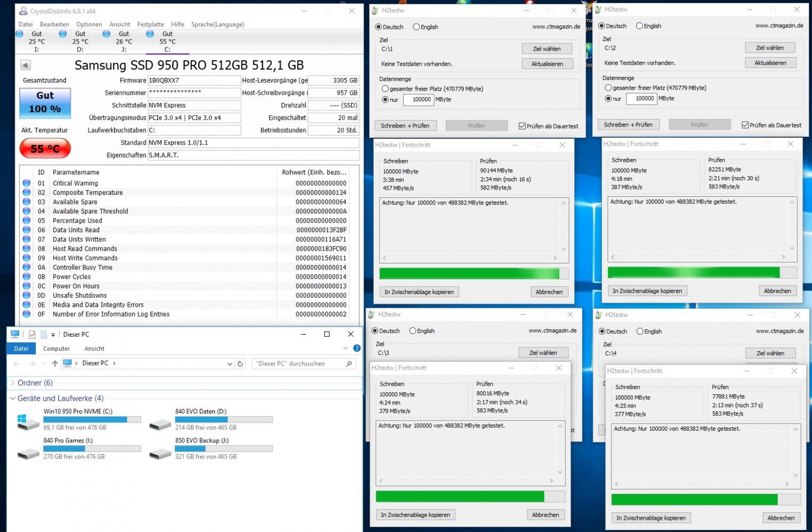Click Ziel wählen in the C:\1 H2testw window
The height and width of the screenshot is (532, 812).
[547, 49]
